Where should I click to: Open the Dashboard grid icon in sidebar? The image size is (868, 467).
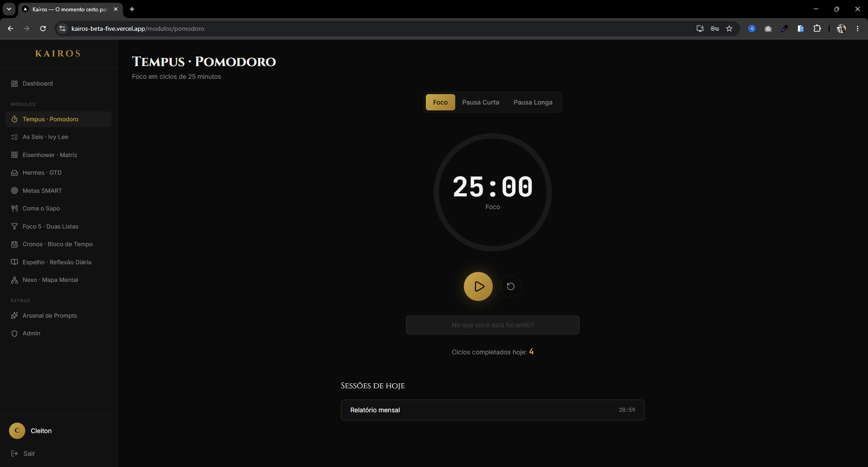pos(14,84)
